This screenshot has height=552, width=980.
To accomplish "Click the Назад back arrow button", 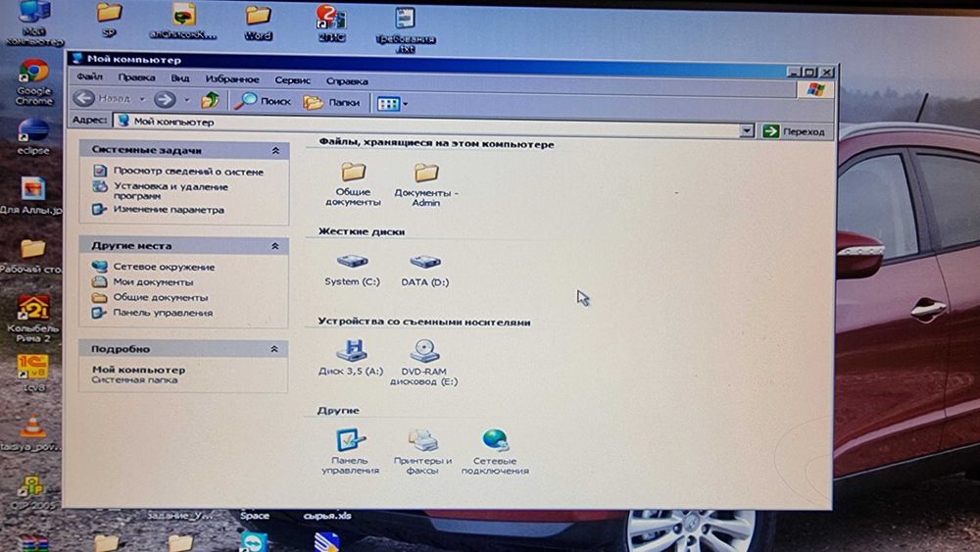I will click(102, 99).
